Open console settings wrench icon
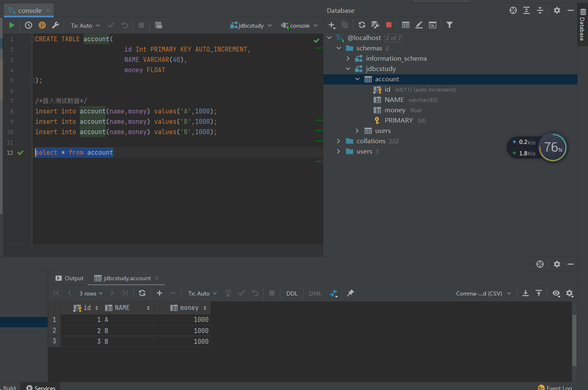The height and width of the screenshot is (390, 588). tap(55, 25)
